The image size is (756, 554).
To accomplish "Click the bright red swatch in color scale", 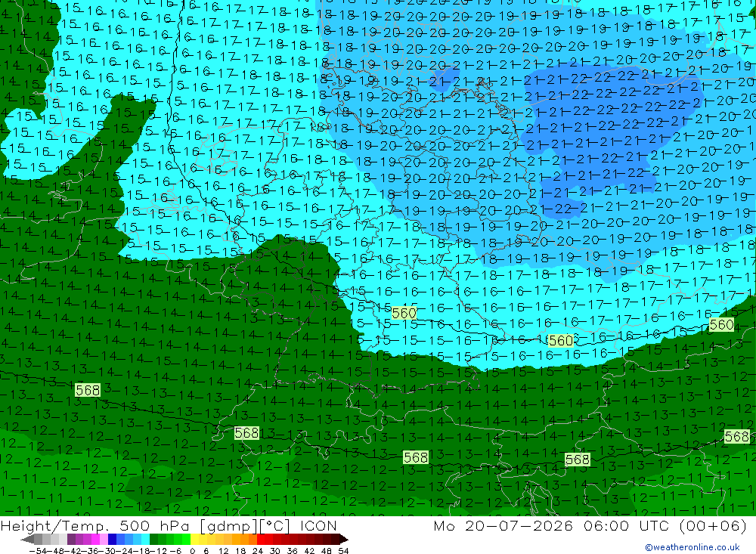I will [261, 539].
